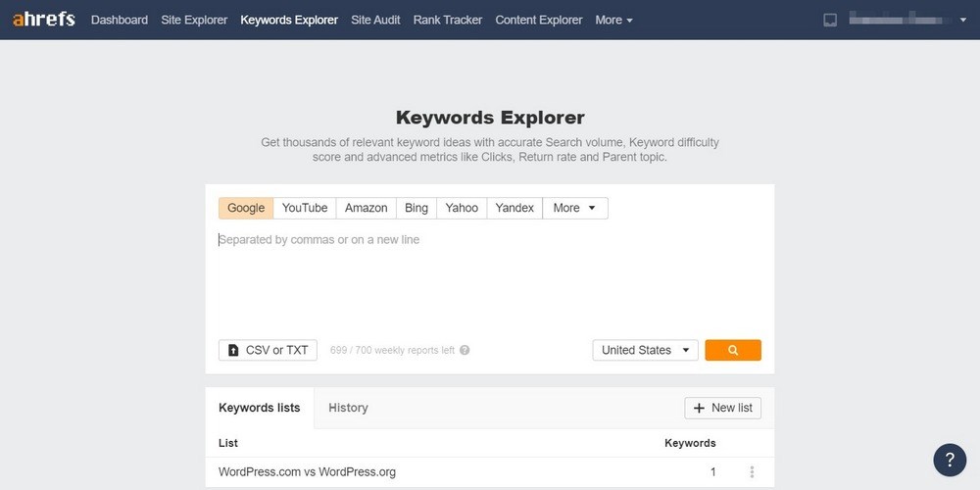Expand the More search engines dropdown
The image size is (980, 490).
point(575,208)
